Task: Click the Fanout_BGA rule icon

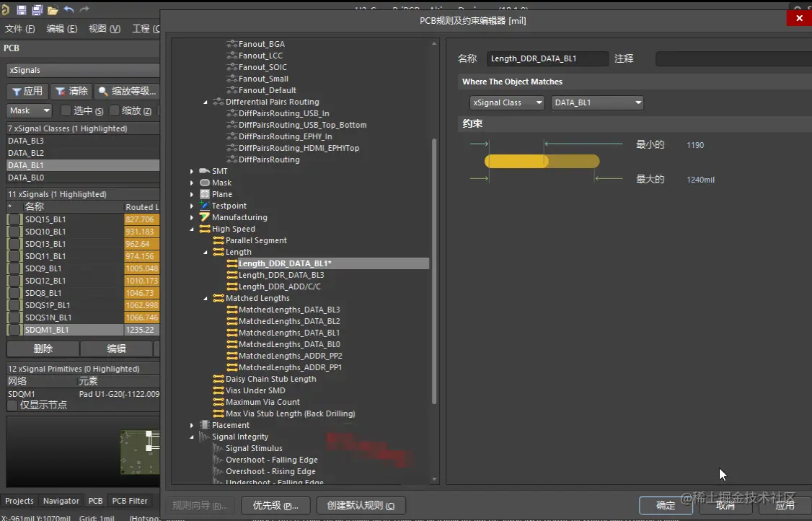Action: 232,44
